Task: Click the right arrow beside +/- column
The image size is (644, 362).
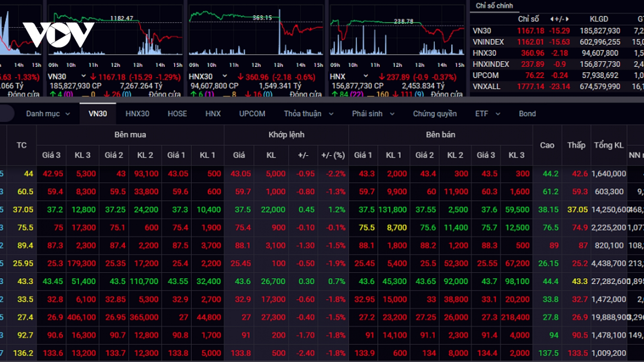Action: [x=568, y=19]
